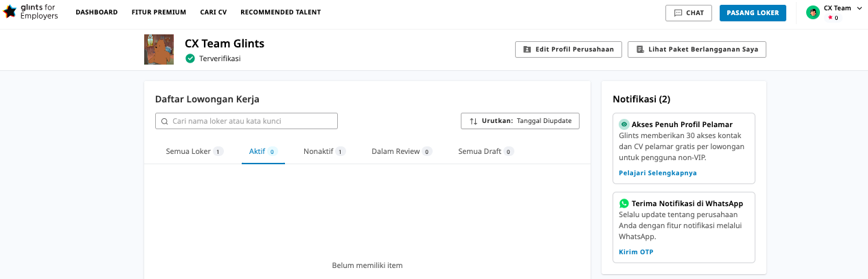Viewport: 868px width, 279px height.
Task: Open Lihat Paket Berlangganan Saya
Action: tap(697, 49)
